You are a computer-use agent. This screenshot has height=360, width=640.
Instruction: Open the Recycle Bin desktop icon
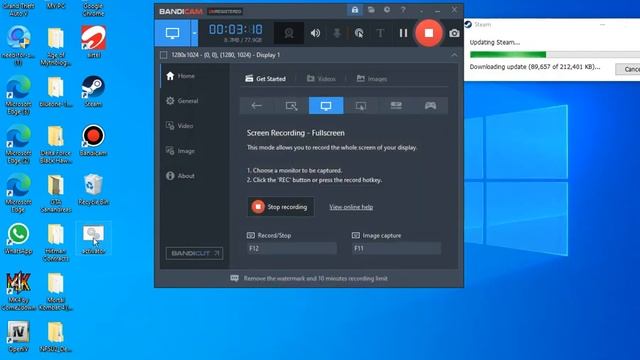pyautogui.click(x=93, y=189)
